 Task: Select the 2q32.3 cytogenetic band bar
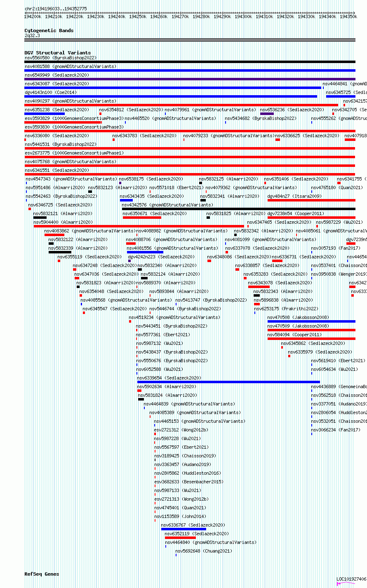coord(190,40)
